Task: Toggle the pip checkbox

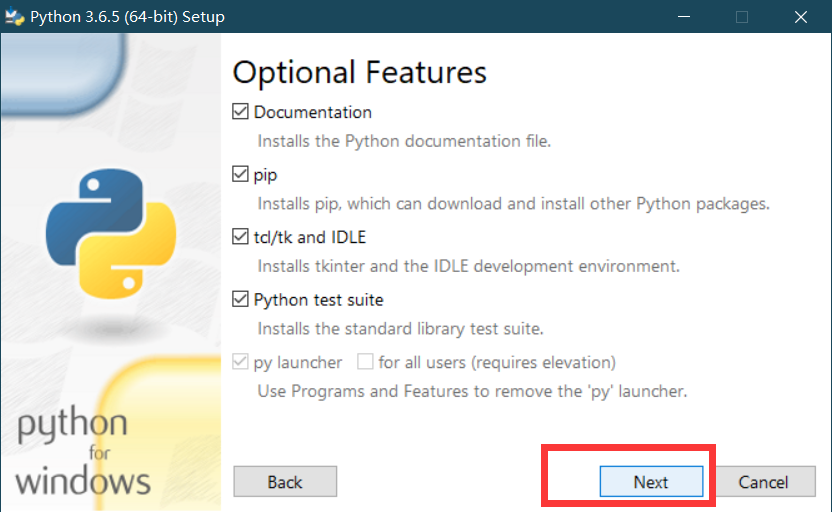Action: click(240, 174)
